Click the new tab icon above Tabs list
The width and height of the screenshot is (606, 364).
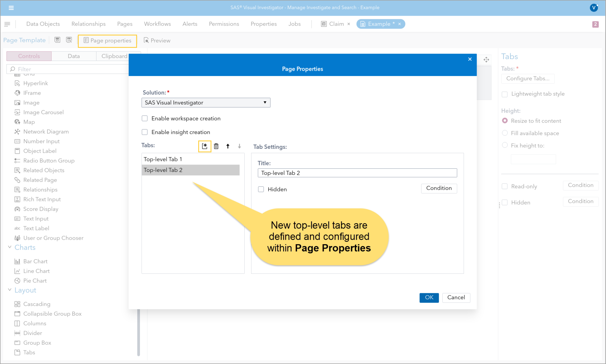(x=204, y=146)
